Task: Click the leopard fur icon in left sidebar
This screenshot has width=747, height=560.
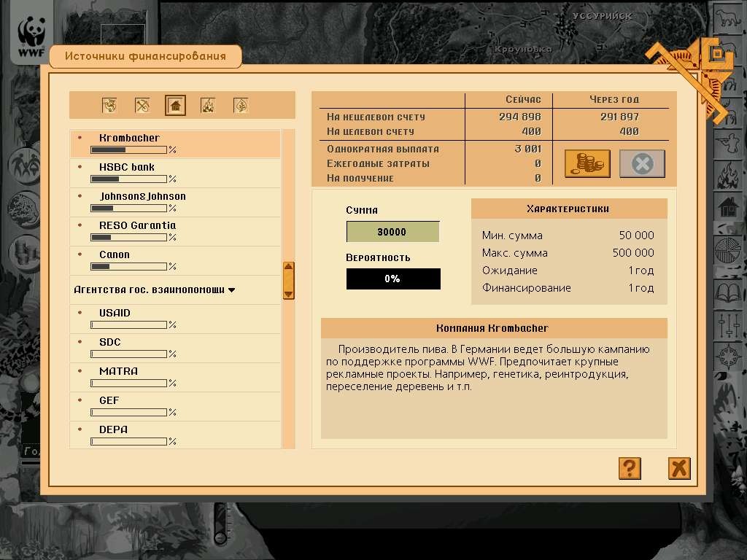Action: (x=24, y=209)
